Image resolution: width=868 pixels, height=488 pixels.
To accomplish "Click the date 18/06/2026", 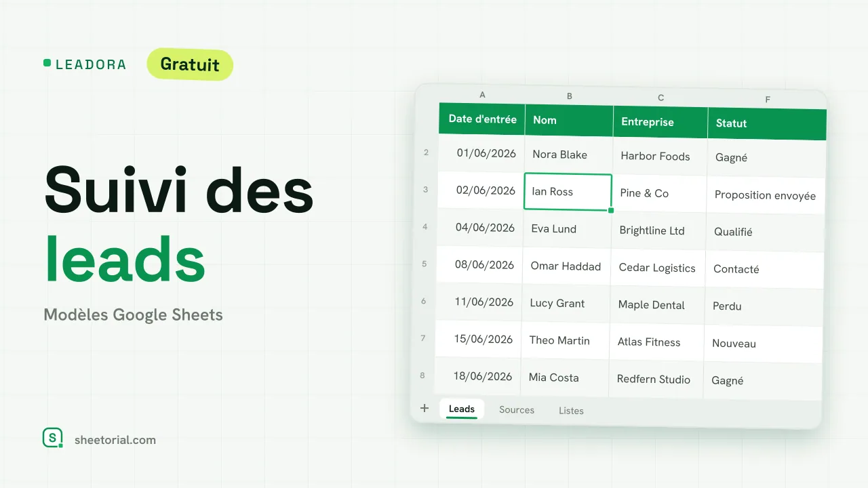I will coord(478,376).
